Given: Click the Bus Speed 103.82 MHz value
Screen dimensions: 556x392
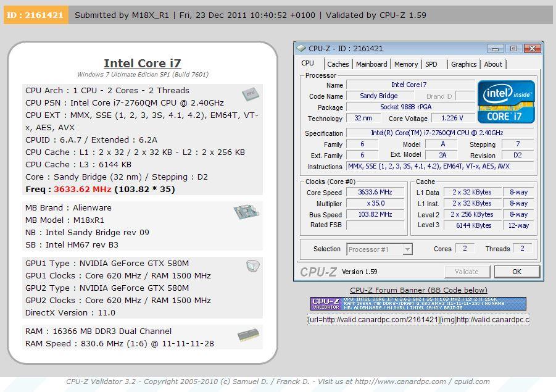Looking at the screenshot, I should coord(375,214).
